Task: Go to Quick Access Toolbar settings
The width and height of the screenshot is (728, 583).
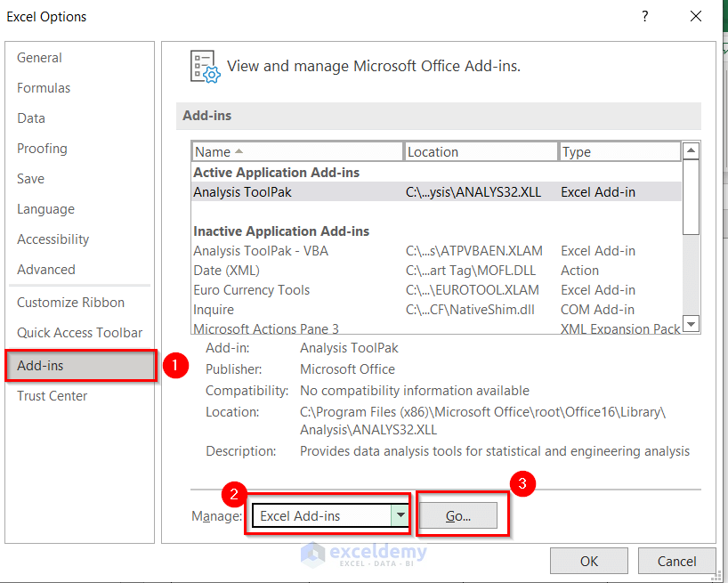Action: point(79,333)
